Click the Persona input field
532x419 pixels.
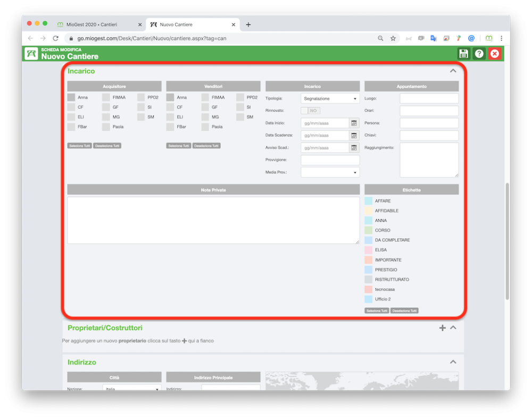click(x=429, y=123)
